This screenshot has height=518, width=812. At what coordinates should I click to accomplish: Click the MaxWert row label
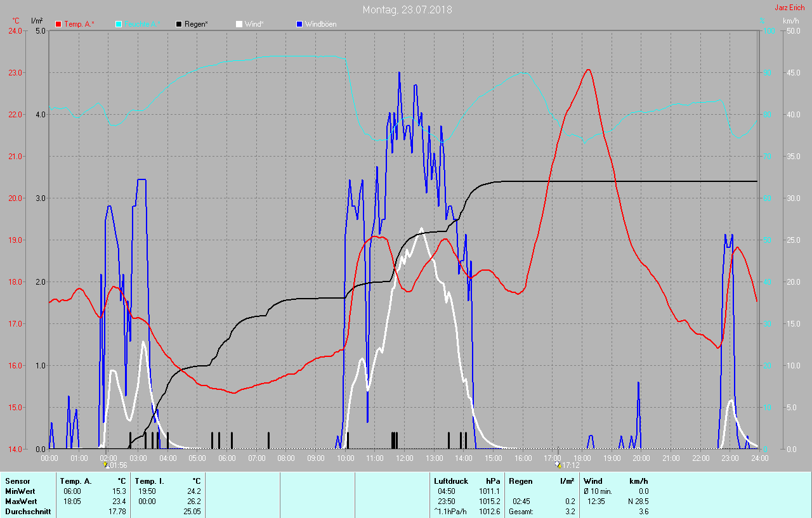20,502
